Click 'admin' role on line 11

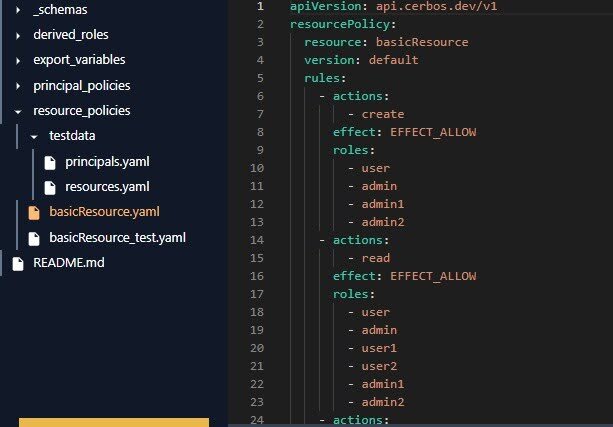[379, 186]
